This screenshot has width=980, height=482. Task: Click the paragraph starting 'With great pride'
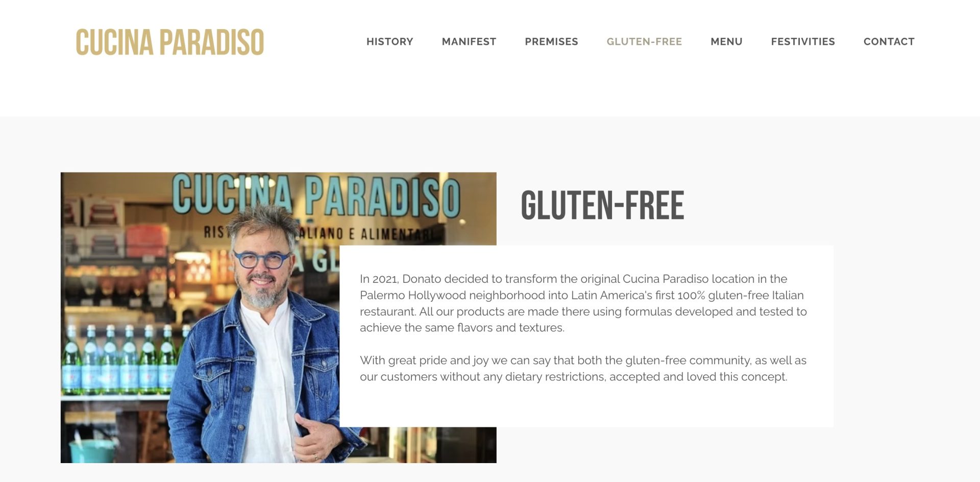pyautogui.click(x=583, y=369)
